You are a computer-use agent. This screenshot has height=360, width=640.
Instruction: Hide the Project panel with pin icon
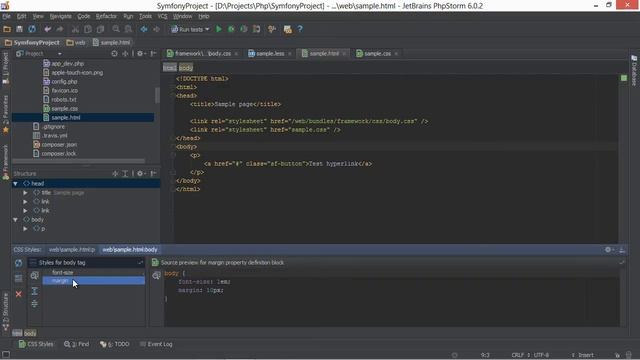(x=153, y=53)
